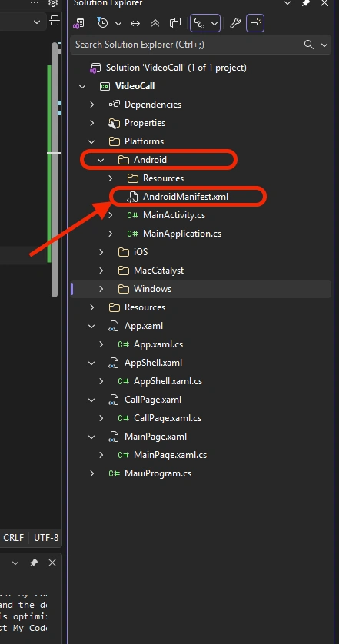Collapse All nodes in Solution Explorer
The width and height of the screenshot is (339, 644).
point(155,23)
